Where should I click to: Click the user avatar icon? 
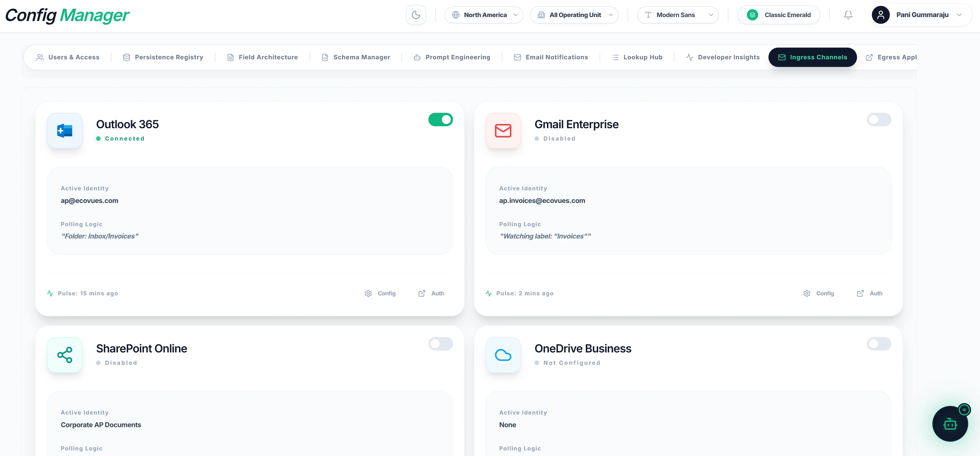pyautogui.click(x=880, y=15)
